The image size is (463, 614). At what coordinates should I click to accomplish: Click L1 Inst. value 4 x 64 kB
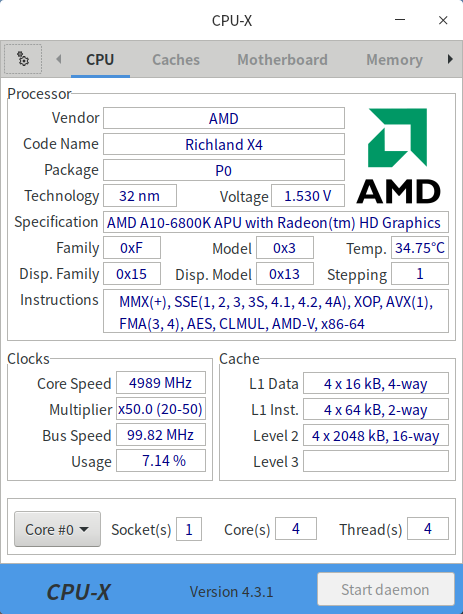376,409
